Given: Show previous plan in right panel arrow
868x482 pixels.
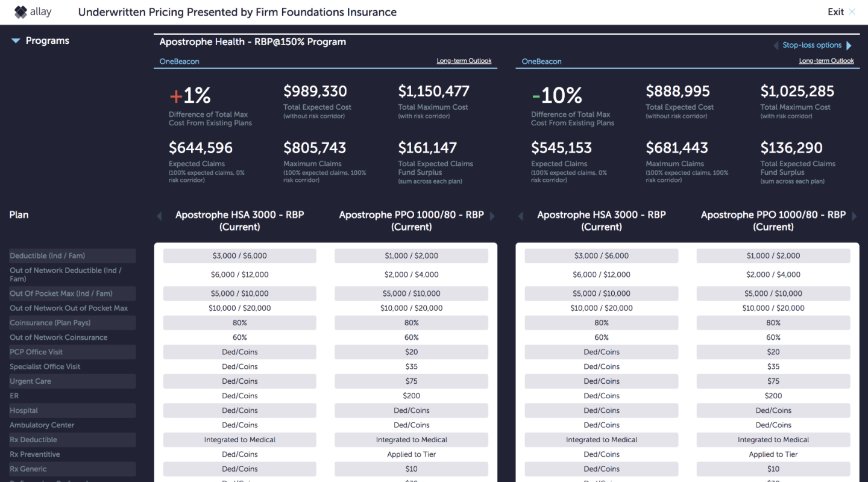Looking at the screenshot, I should [522, 216].
